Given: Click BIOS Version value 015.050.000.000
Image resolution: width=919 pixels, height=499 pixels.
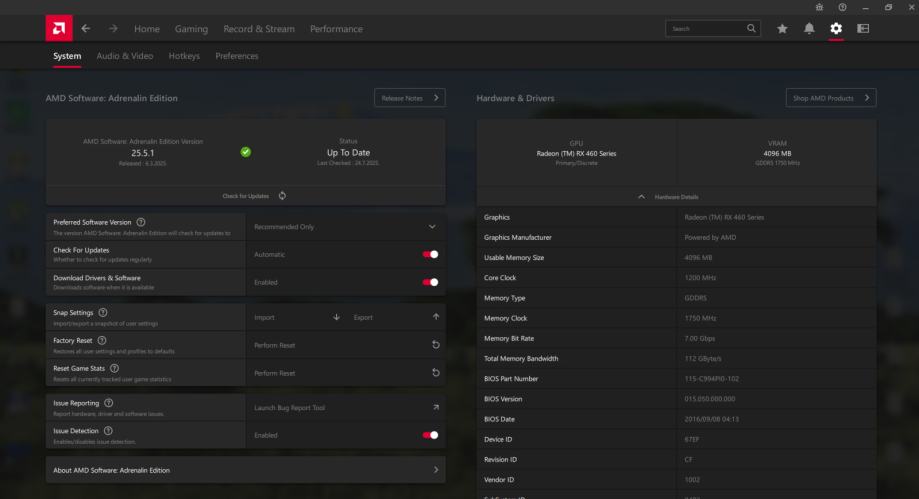Looking at the screenshot, I should pos(709,399).
